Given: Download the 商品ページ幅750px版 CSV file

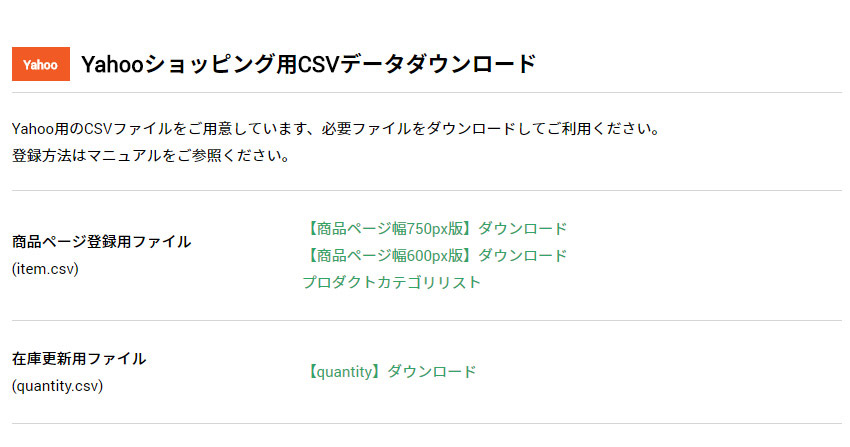Looking at the screenshot, I should click(435, 229).
